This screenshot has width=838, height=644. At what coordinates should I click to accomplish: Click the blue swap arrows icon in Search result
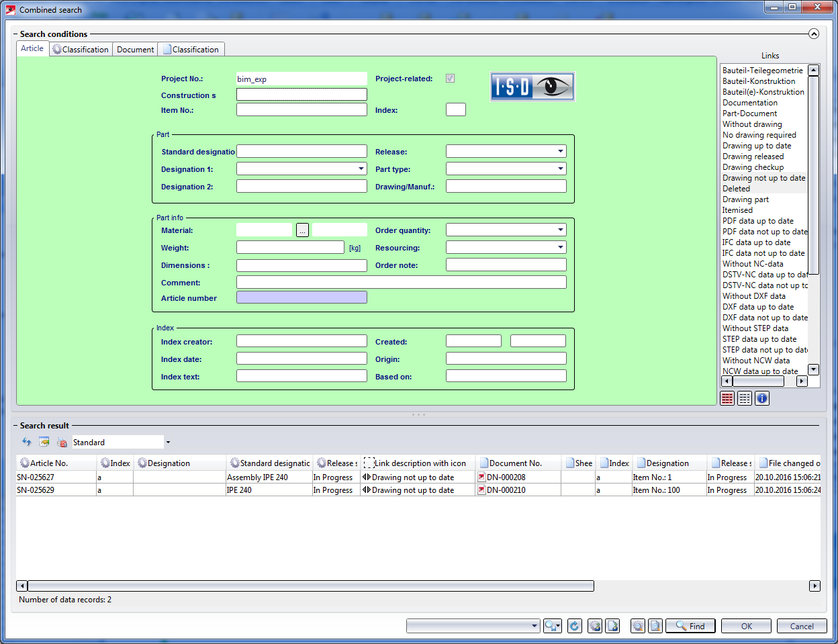point(27,442)
